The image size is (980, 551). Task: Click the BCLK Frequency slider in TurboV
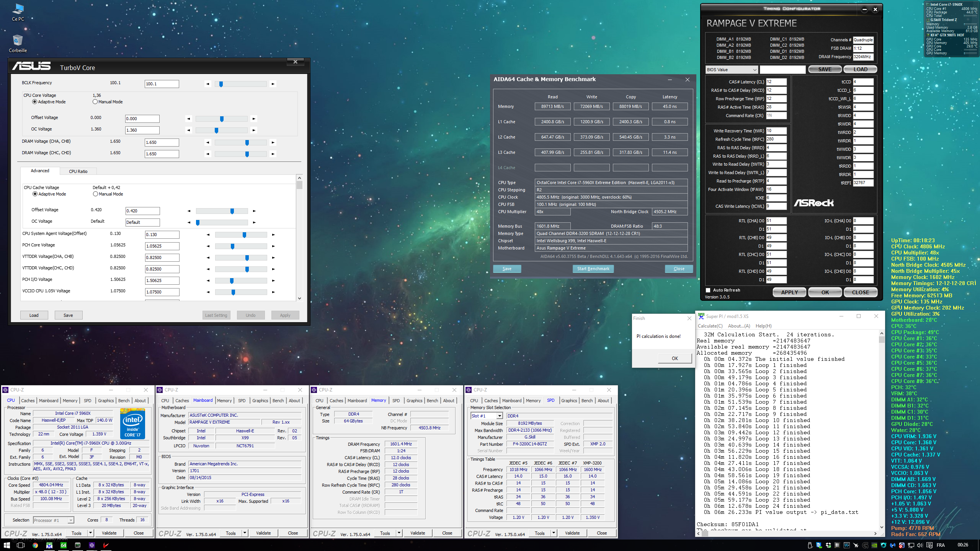pos(240,84)
